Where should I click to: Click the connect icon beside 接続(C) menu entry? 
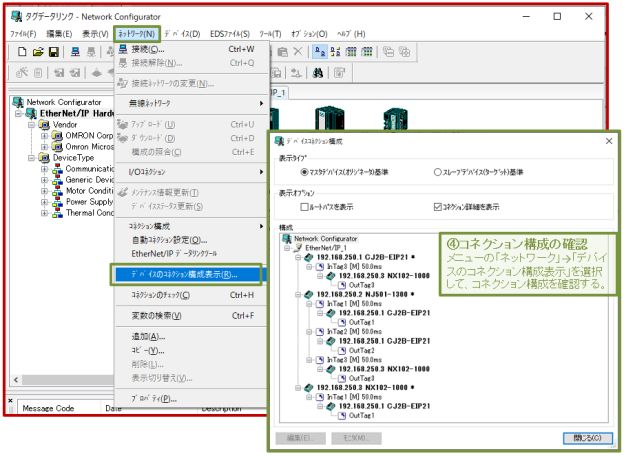tap(123, 49)
